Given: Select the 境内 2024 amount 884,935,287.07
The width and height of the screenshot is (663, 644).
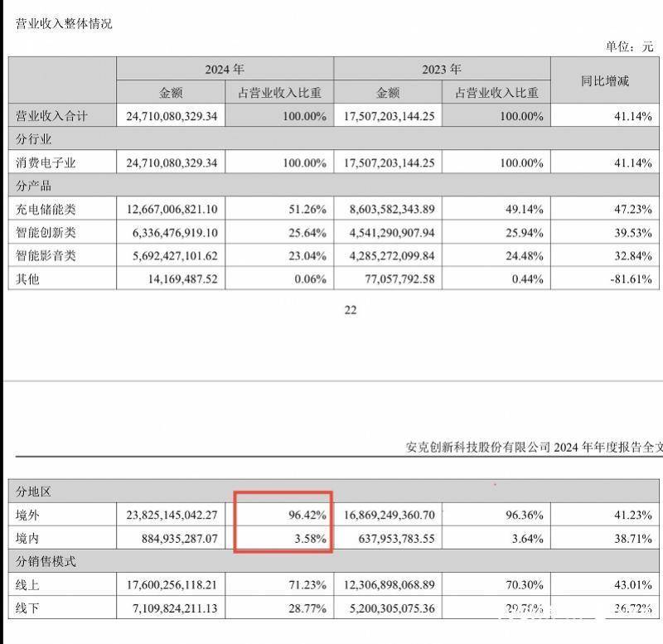Looking at the screenshot, I should coord(179,538).
